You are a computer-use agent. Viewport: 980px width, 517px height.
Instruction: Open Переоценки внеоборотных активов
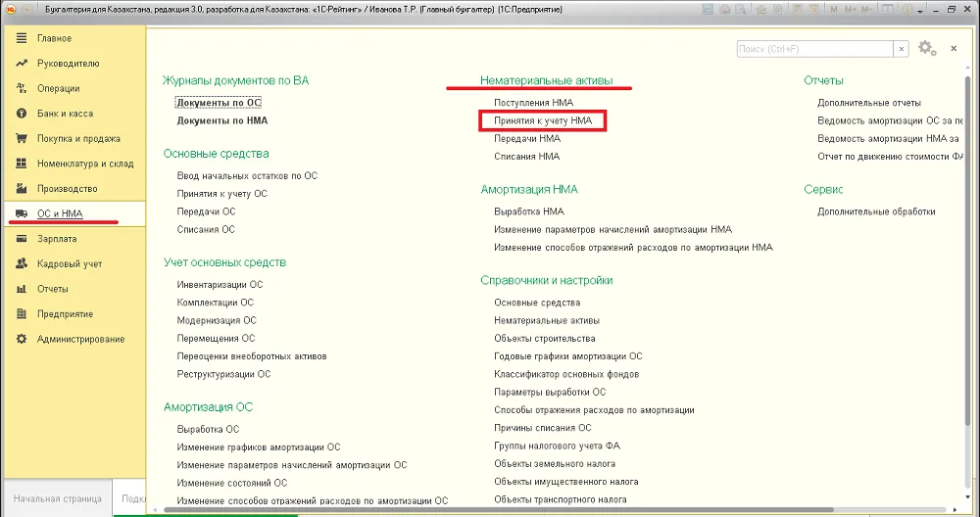(251, 356)
